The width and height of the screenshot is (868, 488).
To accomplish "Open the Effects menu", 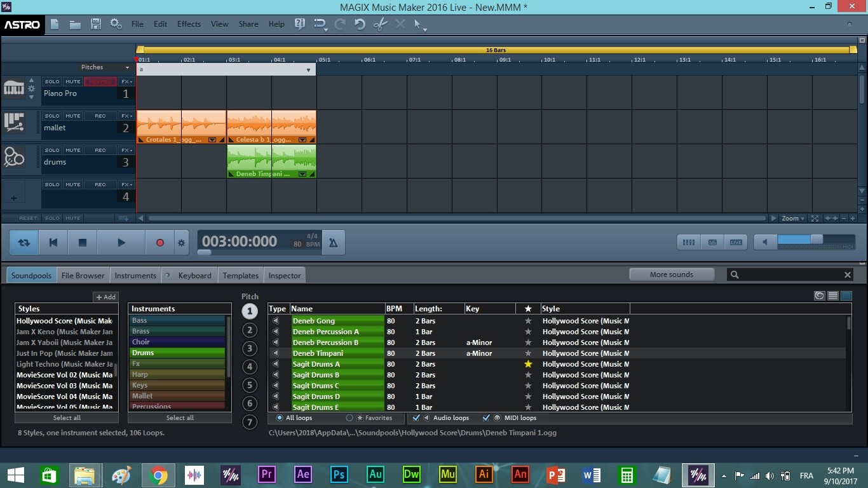I will (189, 24).
